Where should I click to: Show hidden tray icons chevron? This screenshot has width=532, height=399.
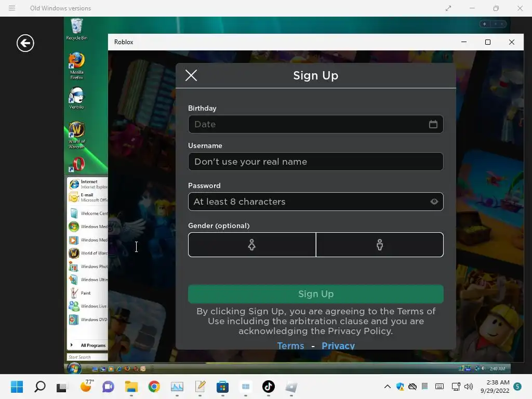[x=387, y=387]
